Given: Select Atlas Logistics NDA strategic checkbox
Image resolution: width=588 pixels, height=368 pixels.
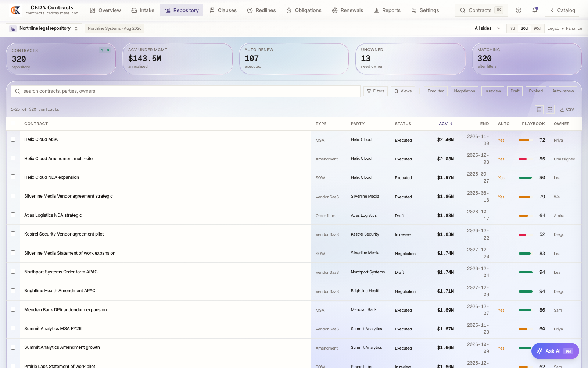Looking at the screenshot, I should [x=13, y=215].
